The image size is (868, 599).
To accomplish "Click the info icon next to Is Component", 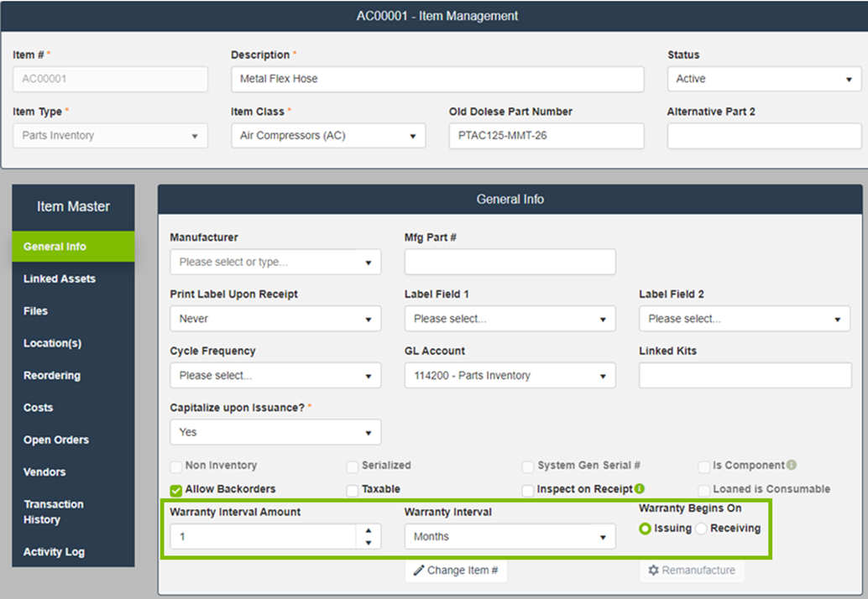I will (792, 466).
